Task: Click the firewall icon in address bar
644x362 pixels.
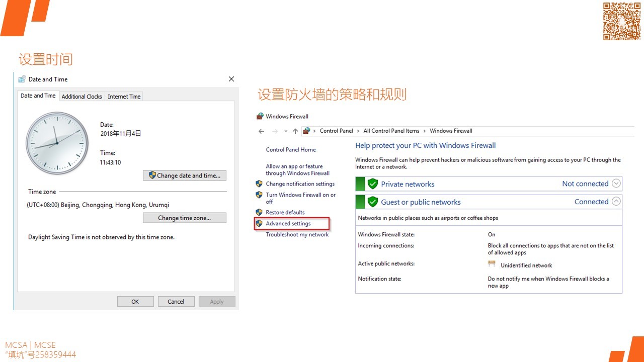Action: 306,131
